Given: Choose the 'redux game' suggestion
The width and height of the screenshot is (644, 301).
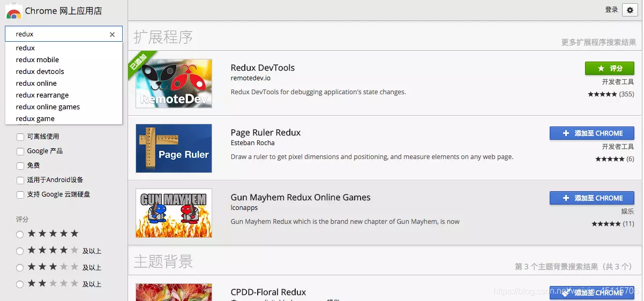Looking at the screenshot, I should point(64,118).
